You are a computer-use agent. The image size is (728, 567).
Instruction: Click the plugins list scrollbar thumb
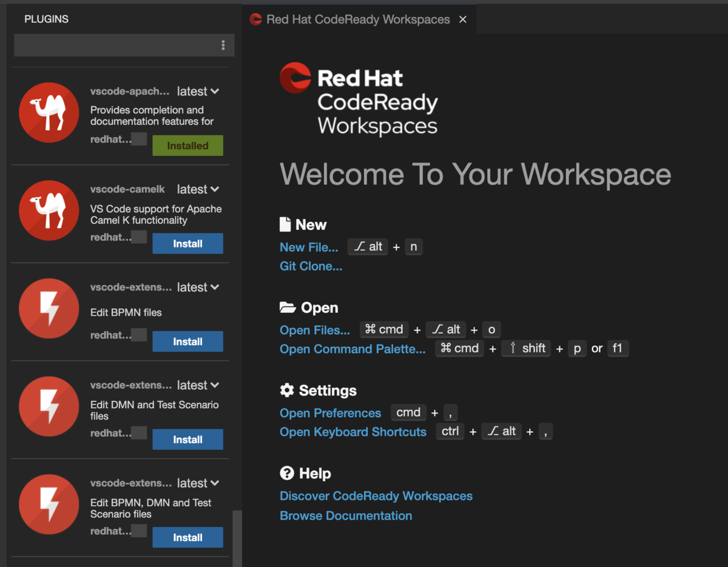tap(237, 538)
